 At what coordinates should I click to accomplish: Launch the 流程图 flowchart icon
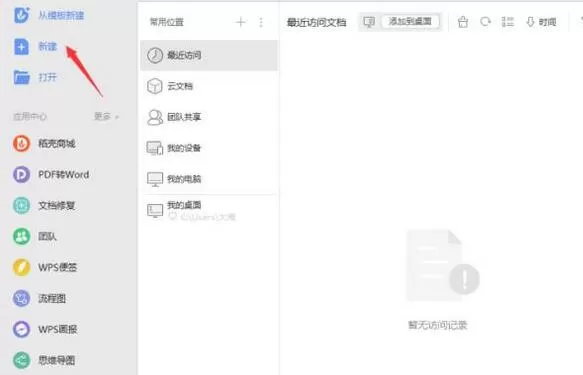(x=22, y=298)
